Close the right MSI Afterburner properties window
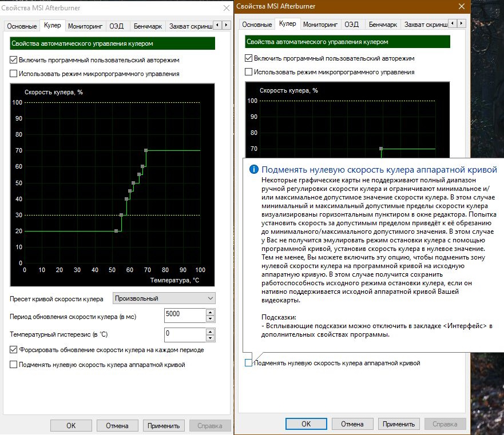504x435 pixels. (462, 6)
